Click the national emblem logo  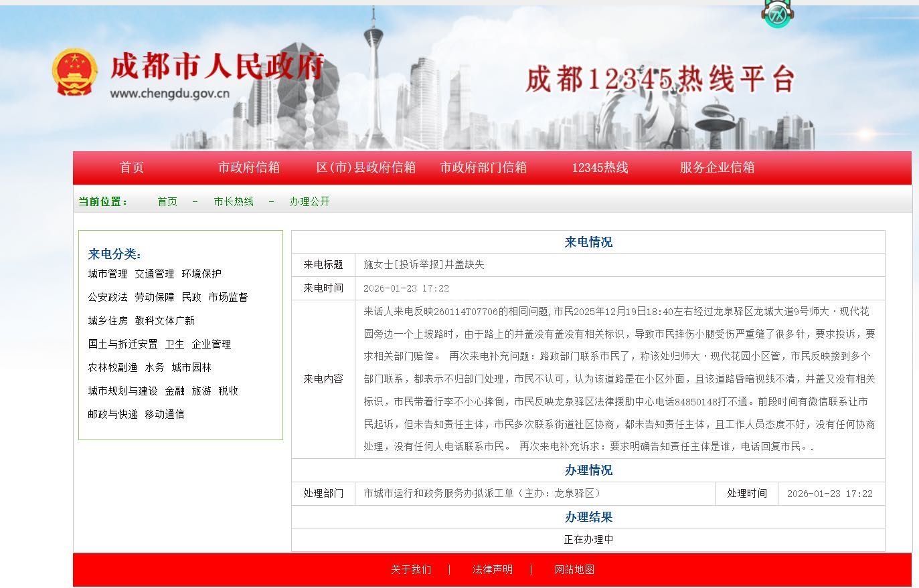[x=74, y=72]
